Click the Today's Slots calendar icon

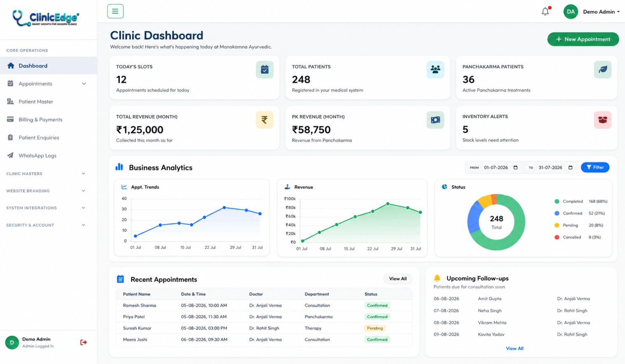(264, 69)
